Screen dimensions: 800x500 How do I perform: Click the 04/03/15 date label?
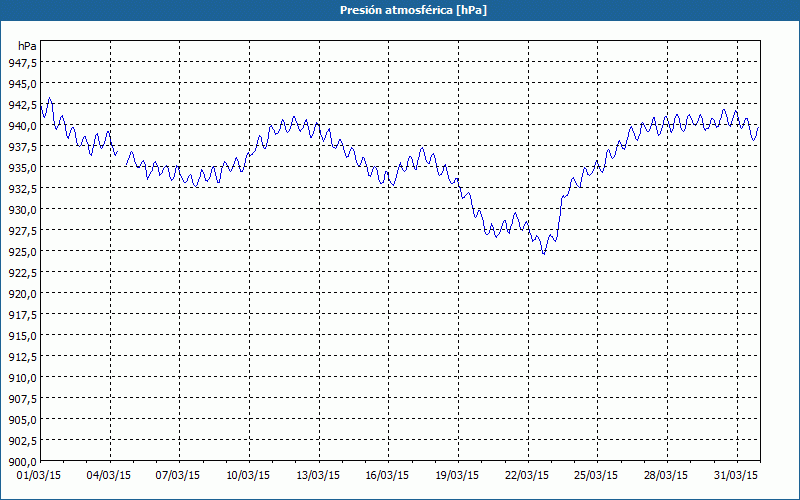pos(109,476)
